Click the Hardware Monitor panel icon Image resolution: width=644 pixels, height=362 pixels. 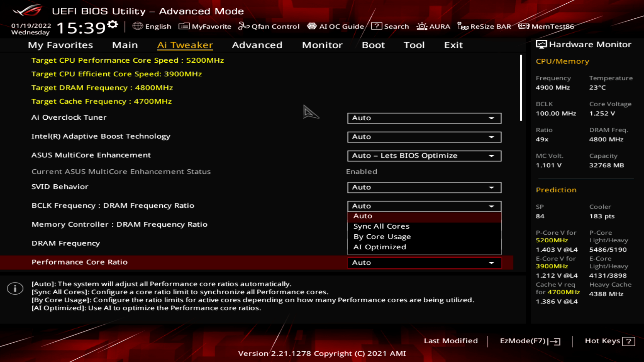click(x=541, y=44)
